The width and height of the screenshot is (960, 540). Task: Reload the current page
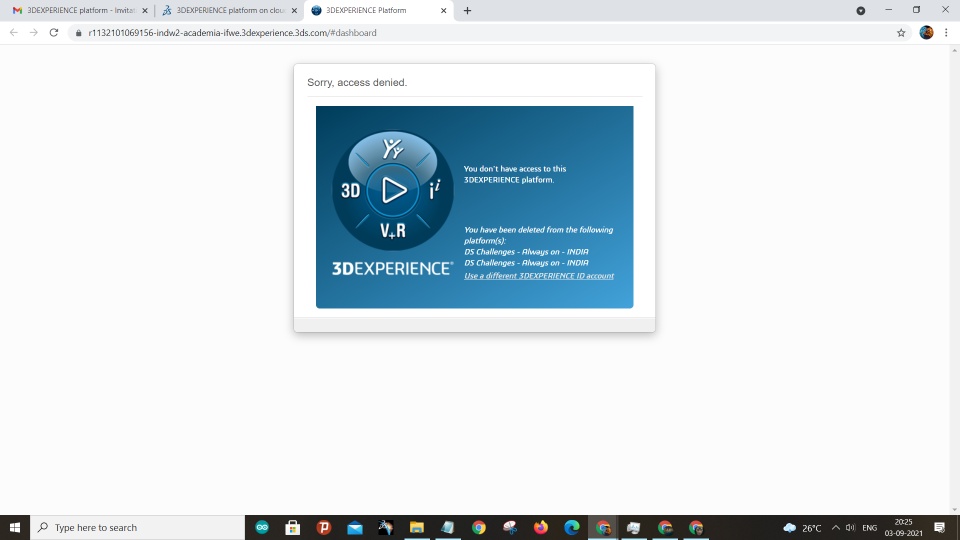point(54,32)
